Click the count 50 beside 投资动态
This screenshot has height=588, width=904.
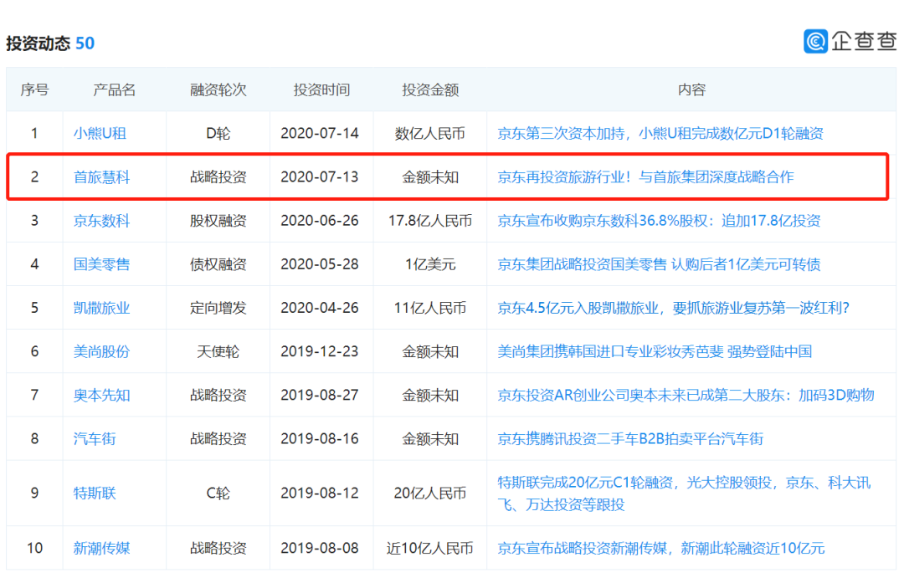click(x=85, y=43)
